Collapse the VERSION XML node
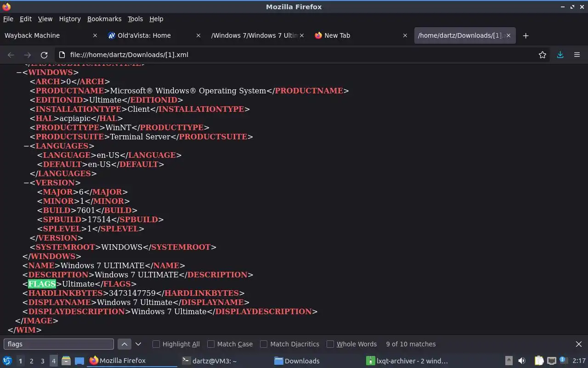This screenshot has height=368, width=588. (x=26, y=183)
